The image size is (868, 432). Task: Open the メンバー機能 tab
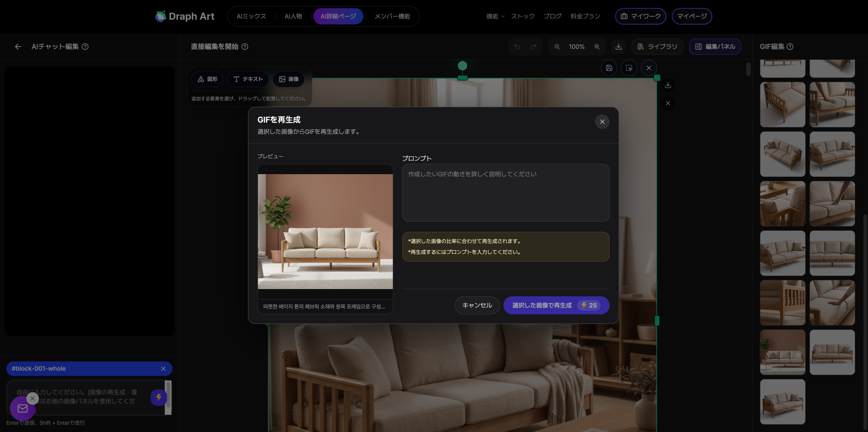[392, 16]
